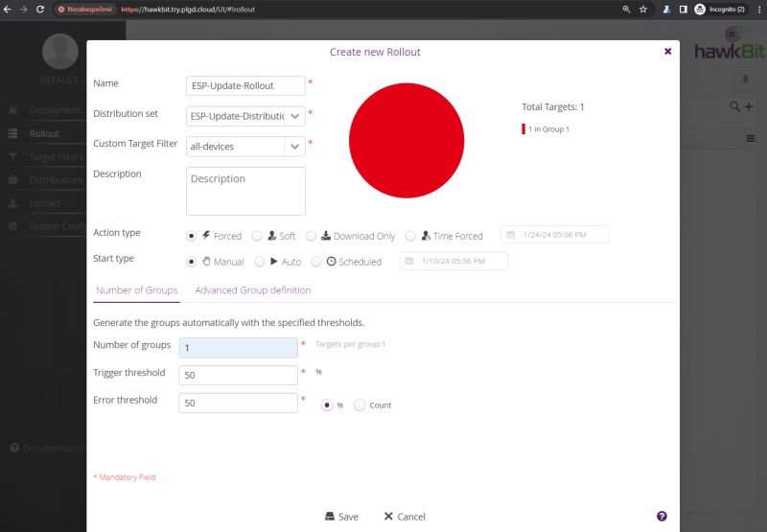Bookmark this page with the star icon

643,10
